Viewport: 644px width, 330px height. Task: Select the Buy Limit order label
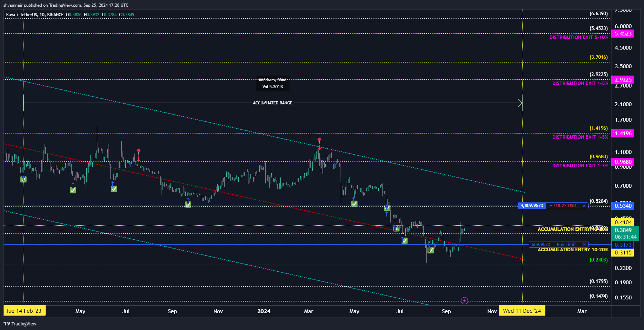566,245
